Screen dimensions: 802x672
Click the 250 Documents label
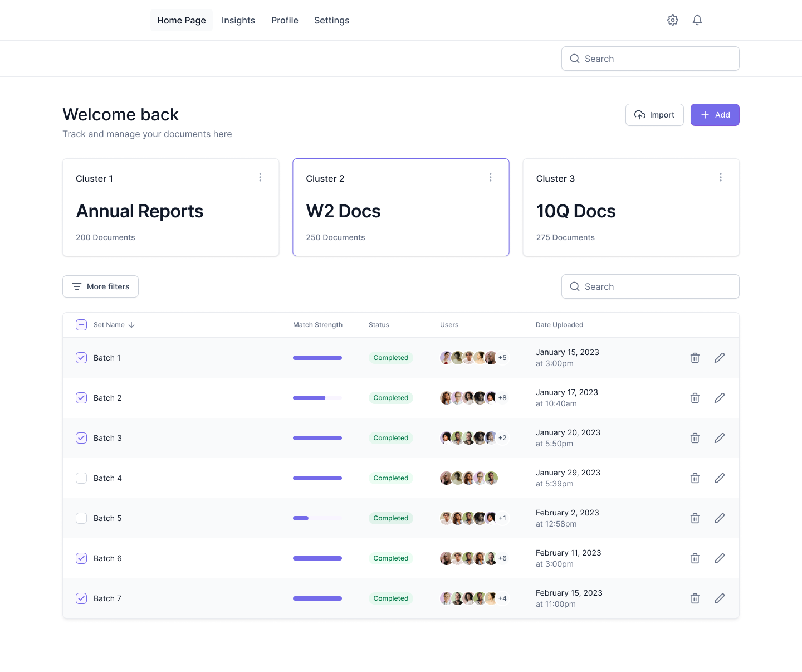(335, 237)
